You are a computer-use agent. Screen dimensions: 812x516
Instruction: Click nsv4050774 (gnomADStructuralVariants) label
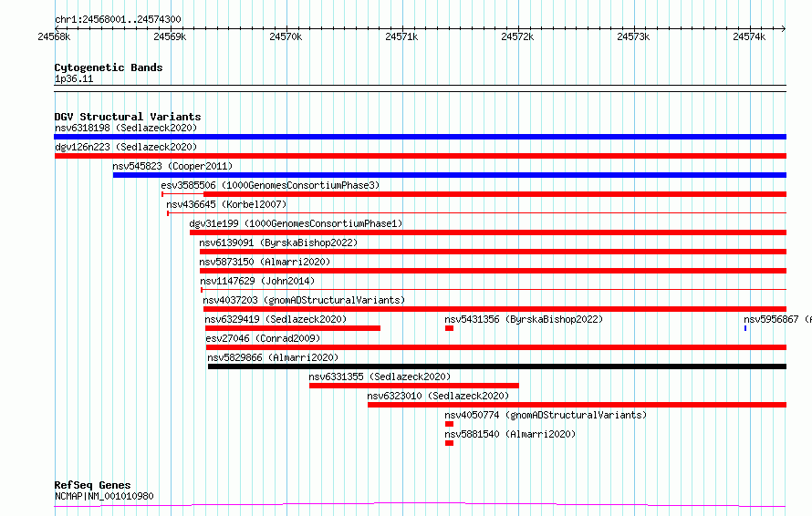tap(546, 415)
